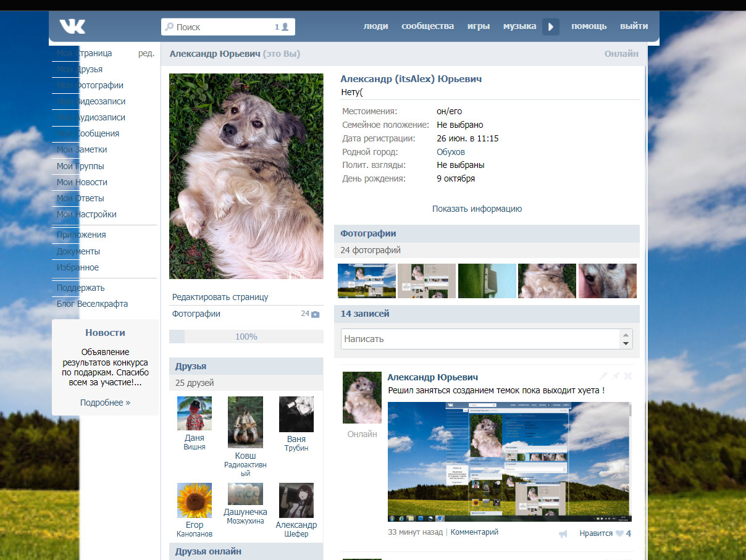
Task: Open Мои Сообщения in the sidebar
Action: pyautogui.click(x=88, y=133)
